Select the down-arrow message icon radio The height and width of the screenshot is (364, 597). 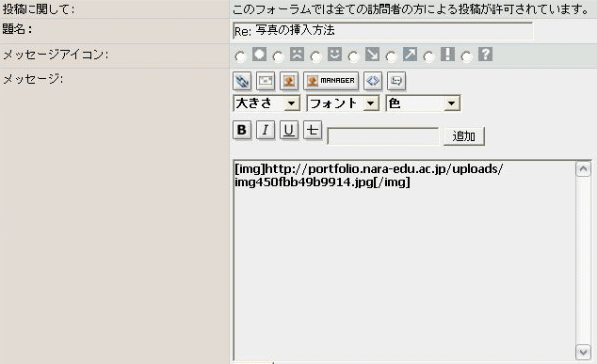pos(354,57)
